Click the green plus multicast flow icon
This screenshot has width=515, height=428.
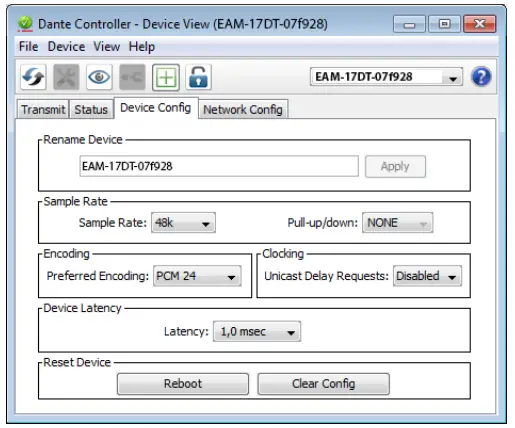point(166,77)
